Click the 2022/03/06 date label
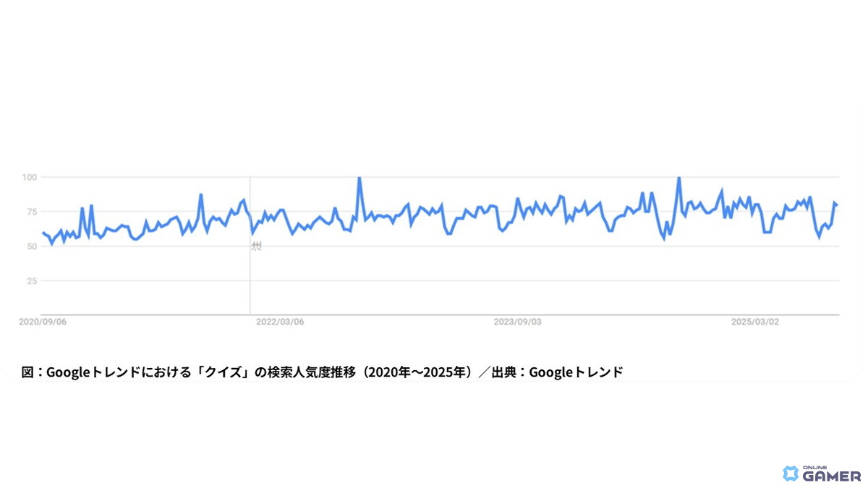This screenshot has width=868, height=488. tap(280, 322)
